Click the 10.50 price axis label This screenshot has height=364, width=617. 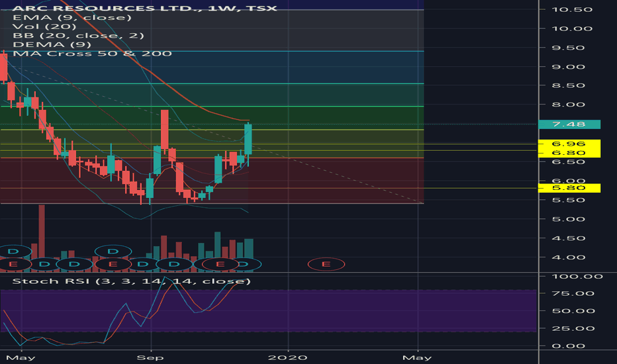point(572,9)
